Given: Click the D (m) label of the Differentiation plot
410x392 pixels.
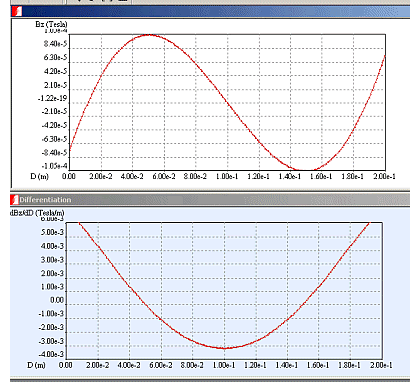Looking at the screenshot, I should point(36,365).
